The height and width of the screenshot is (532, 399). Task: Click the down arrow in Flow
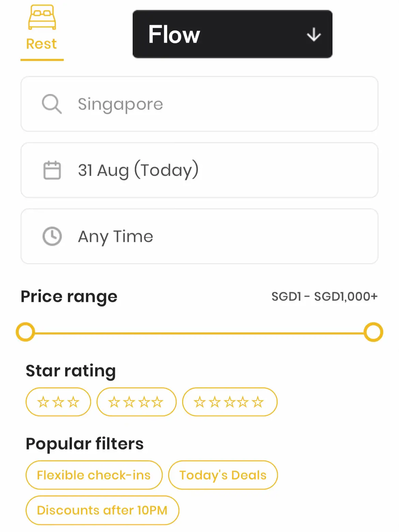pos(313,35)
